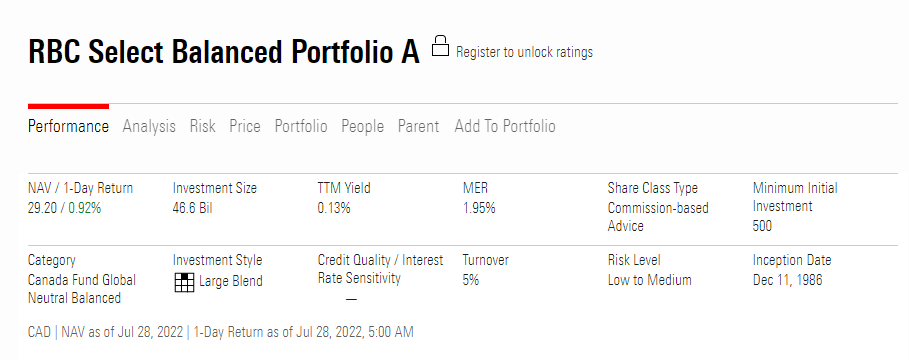Click the Commission-based Advice share class text

tap(658, 217)
